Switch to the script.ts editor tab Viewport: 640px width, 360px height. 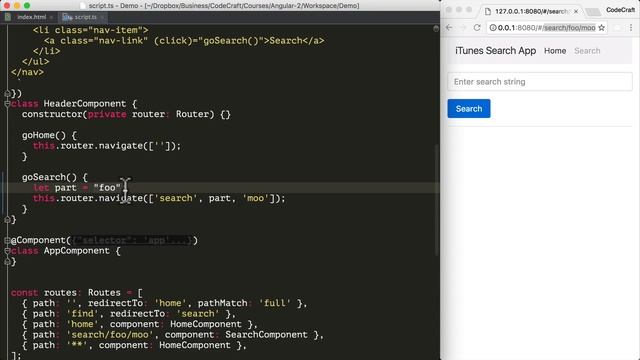85,17
